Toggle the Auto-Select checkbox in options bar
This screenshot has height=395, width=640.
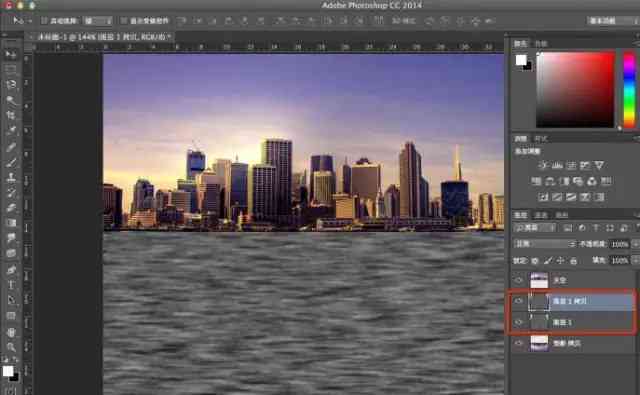43,20
